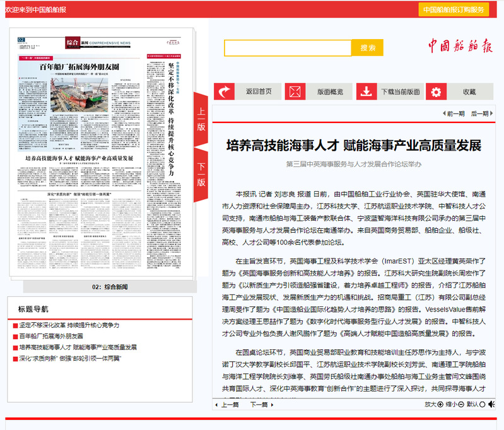Open previous article via 上一篇
The width and height of the screenshot is (504, 430).
click(x=230, y=404)
